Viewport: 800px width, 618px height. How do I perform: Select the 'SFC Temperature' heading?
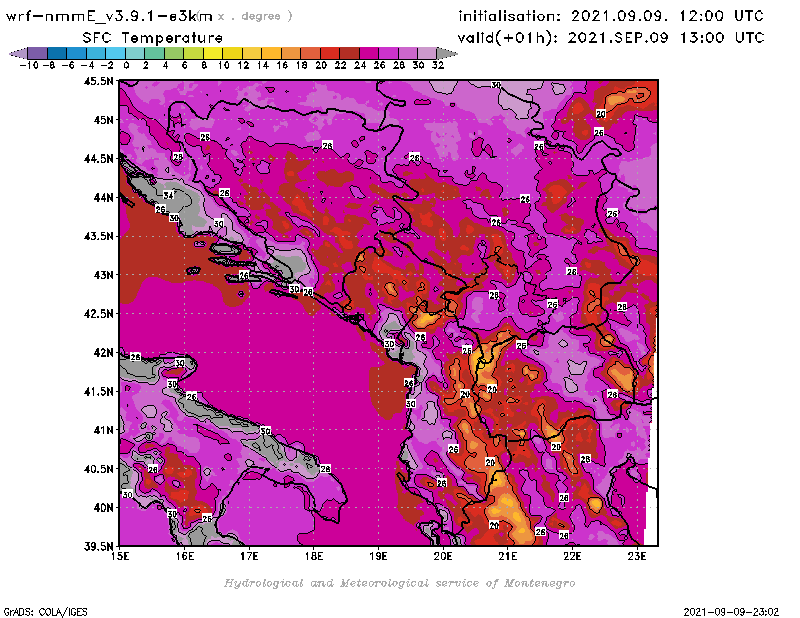[153, 38]
